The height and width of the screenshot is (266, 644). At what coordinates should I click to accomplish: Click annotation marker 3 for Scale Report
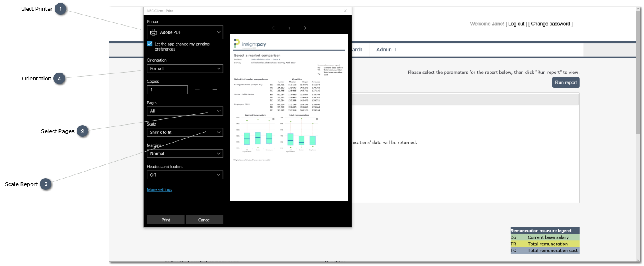tap(46, 184)
